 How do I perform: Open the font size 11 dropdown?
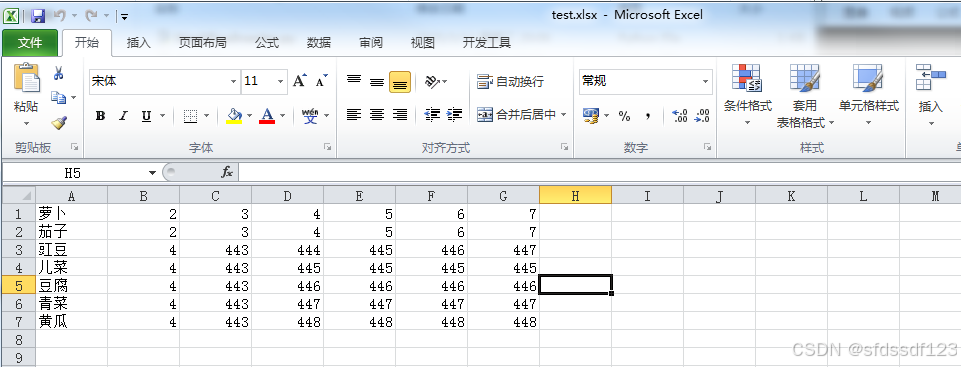(x=281, y=81)
